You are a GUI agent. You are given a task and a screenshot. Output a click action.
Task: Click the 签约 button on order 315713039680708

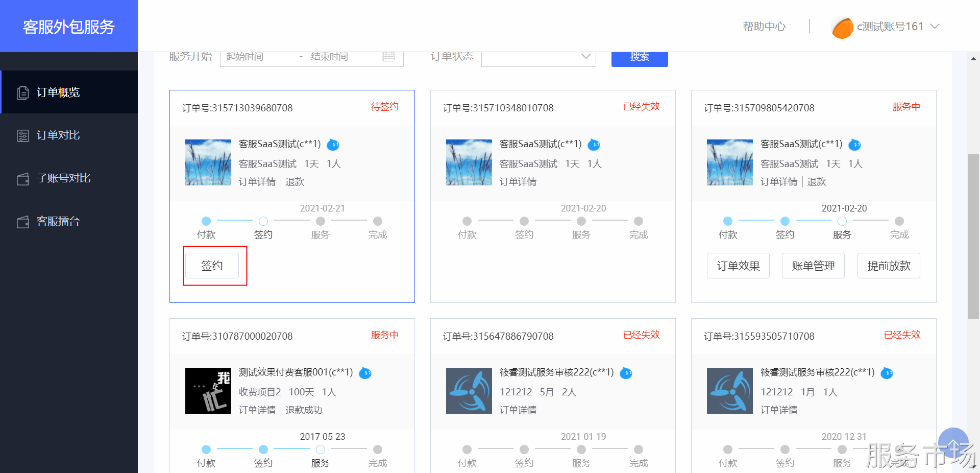[x=212, y=266]
